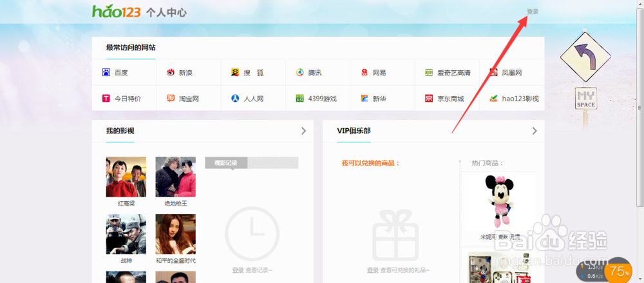Image resolution: width=644 pixels, height=283 pixels.
Task: Select the 观影记录 tab
Action: pyautogui.click(x=226, y=163)
